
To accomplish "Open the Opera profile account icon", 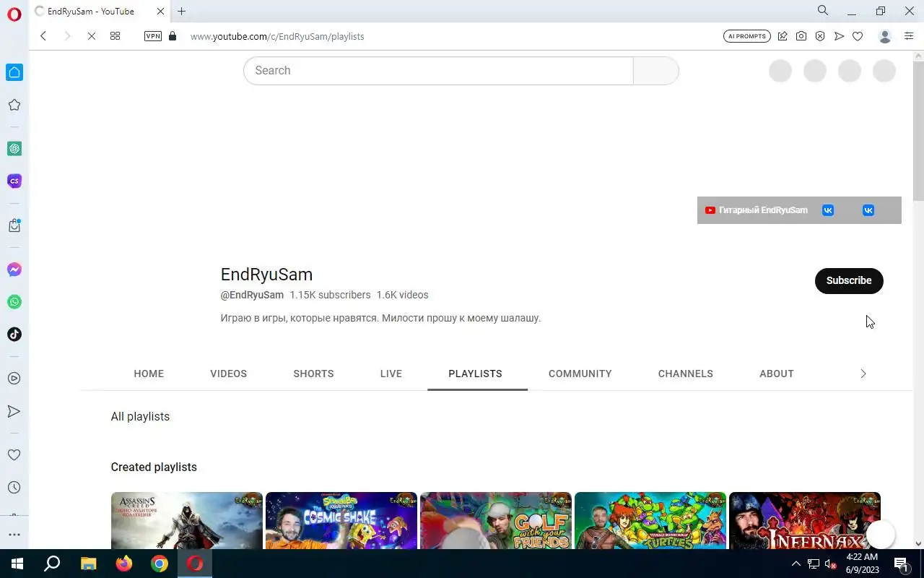I will [x=885, y=36].
